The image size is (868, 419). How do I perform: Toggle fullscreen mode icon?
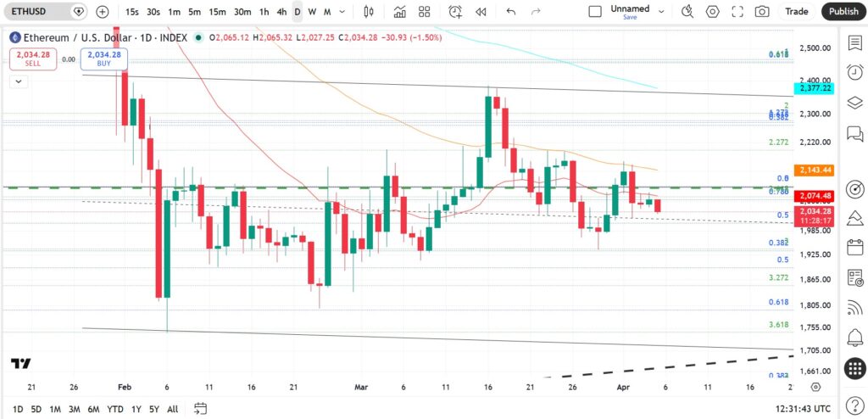(737, 11)
